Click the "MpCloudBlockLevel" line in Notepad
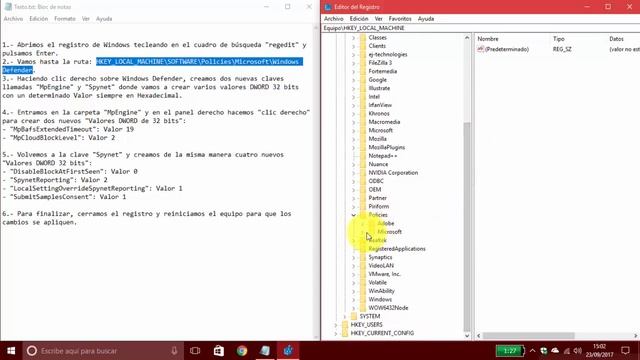The width and height of the screenshot is (640, 360). [58, 138]
